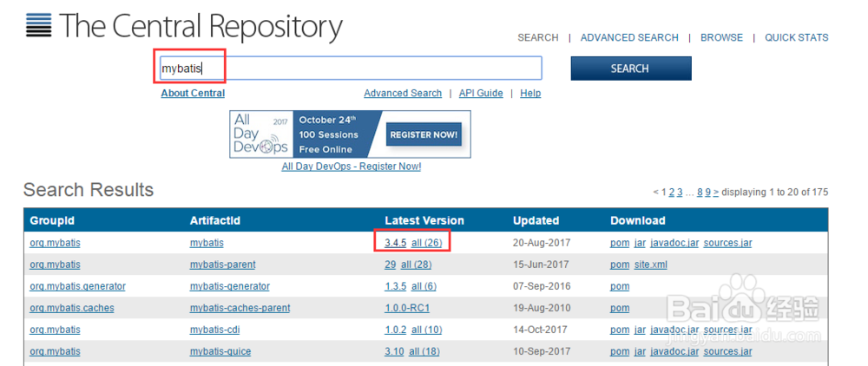Click the Latest Version column header
Image resolution: width=868 pixels, height=366 pixels.
click(424, 220)
